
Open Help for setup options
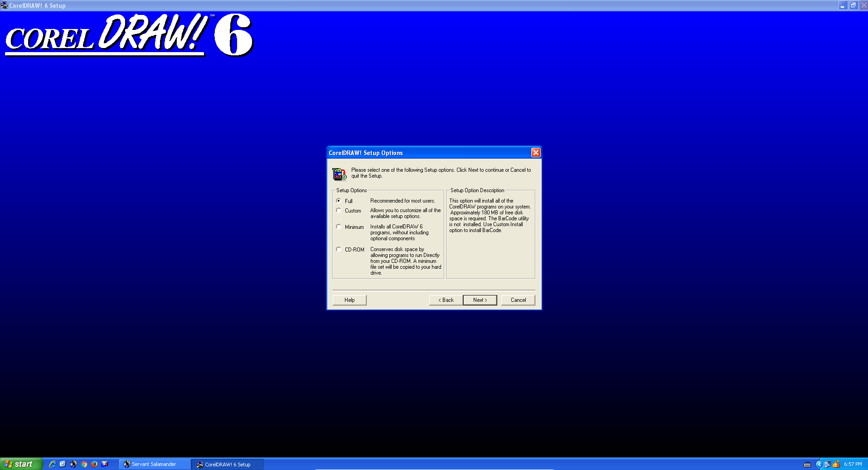point(349,300)
